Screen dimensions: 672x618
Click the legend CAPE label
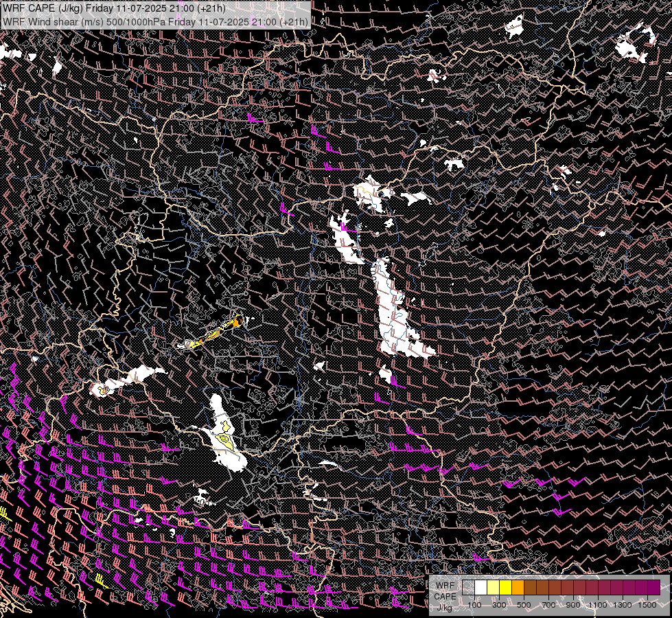[445, 597]
